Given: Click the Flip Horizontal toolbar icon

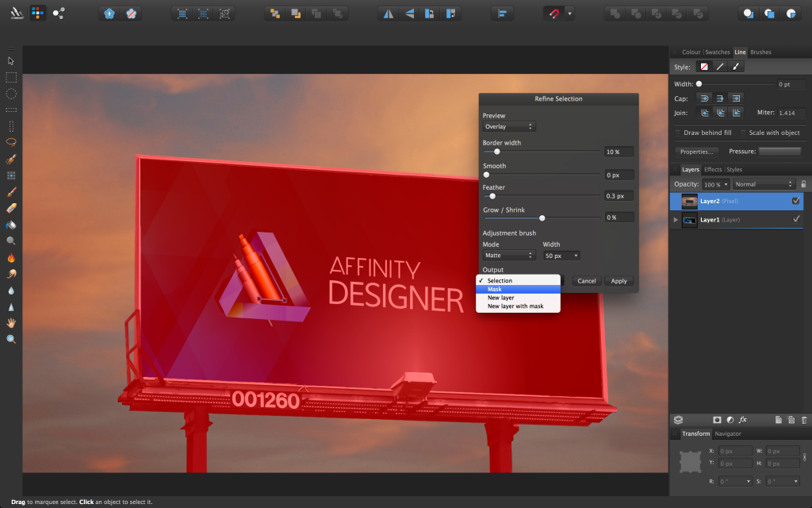Looking at the screenshot, I should [x=388, y=13].
